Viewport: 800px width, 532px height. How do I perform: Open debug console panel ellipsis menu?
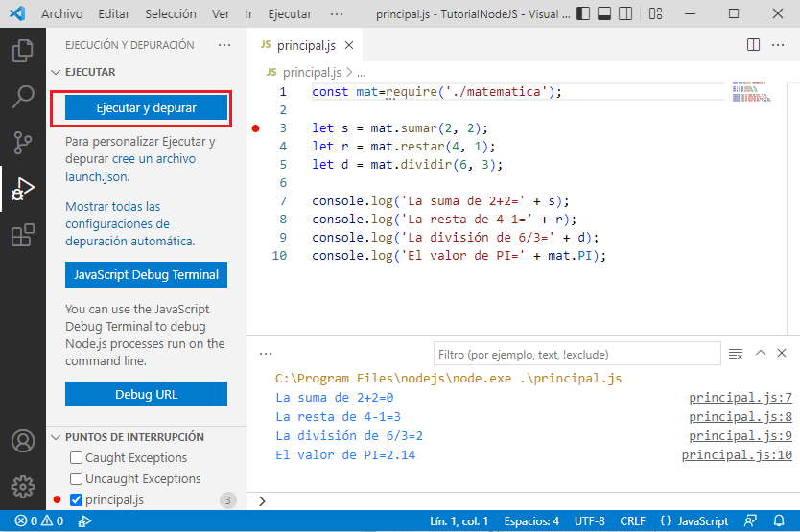[x=266, y=354]
